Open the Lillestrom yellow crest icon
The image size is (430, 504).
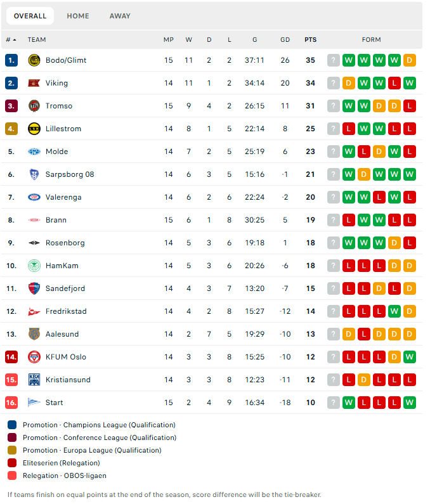(34, 129)
